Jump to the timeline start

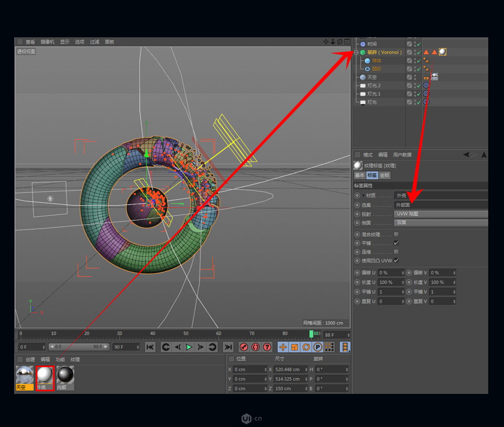(150, 347)
